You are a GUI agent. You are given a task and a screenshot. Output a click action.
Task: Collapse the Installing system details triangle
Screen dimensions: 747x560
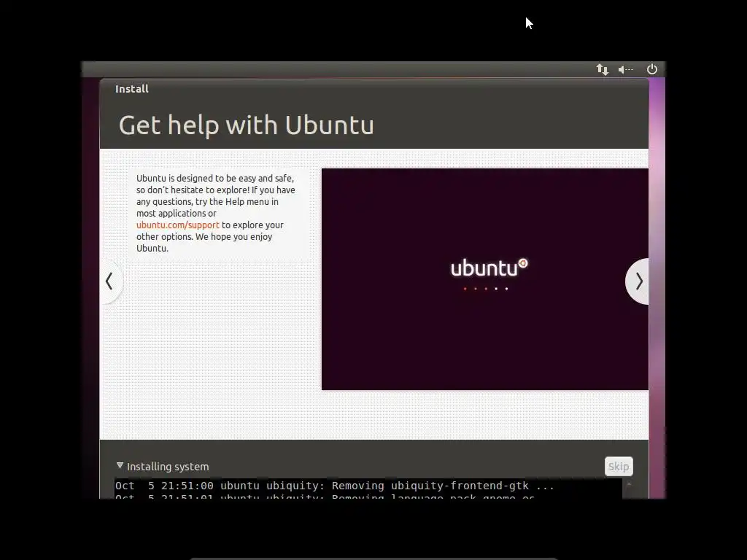(x=120, y=466)
